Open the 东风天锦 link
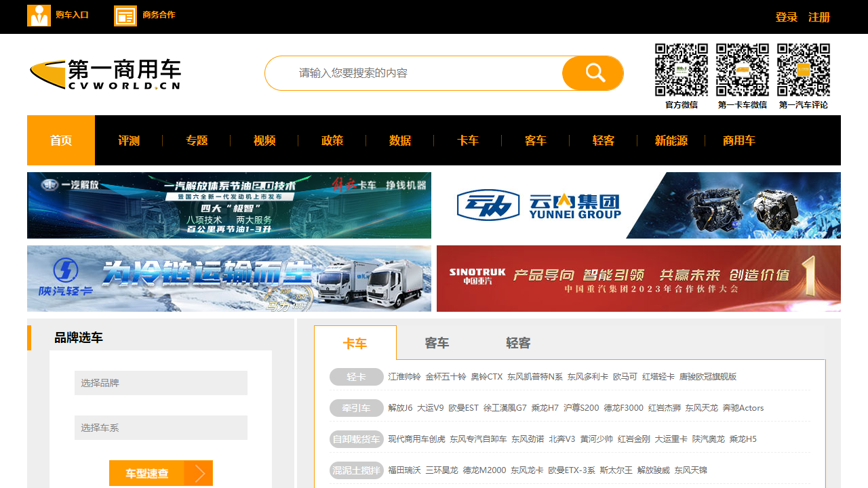Viewport: 868px width, 488px height. pyautogui.click(x=690, y=470)
